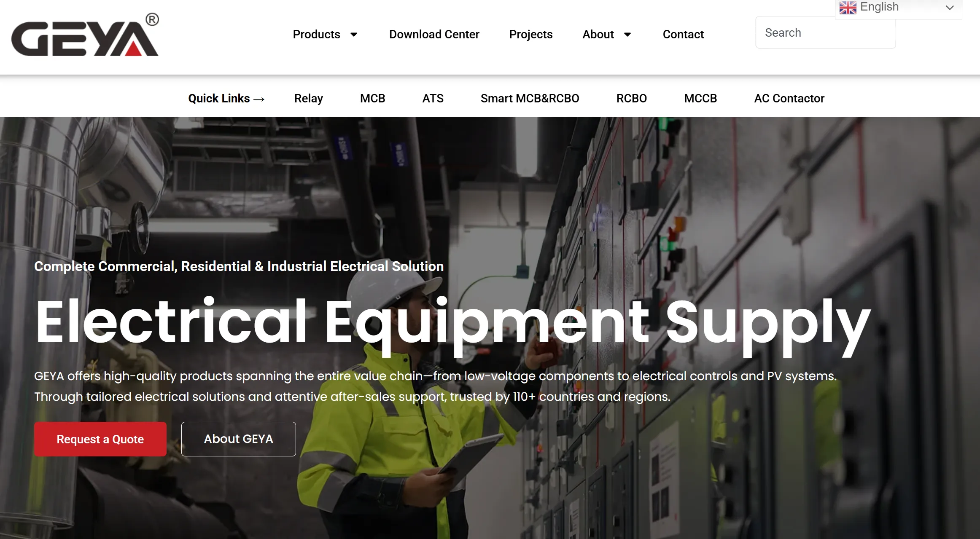980x539 pixels.
Task: Click the GEYA logo
Action: [x=85, y=35]
